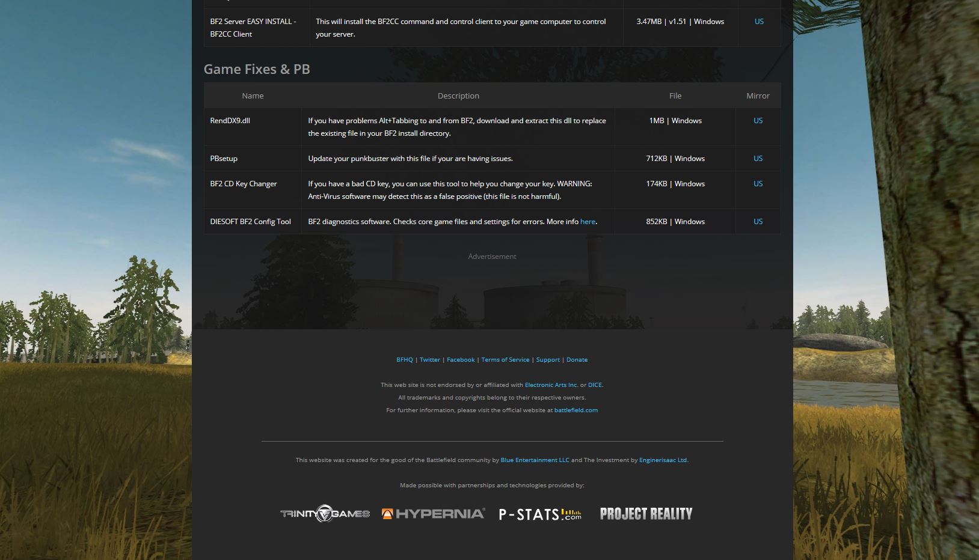This screenshot has width=979, height=560.
Task: Open the BFHQ footer link
Action: coord(405,360)
